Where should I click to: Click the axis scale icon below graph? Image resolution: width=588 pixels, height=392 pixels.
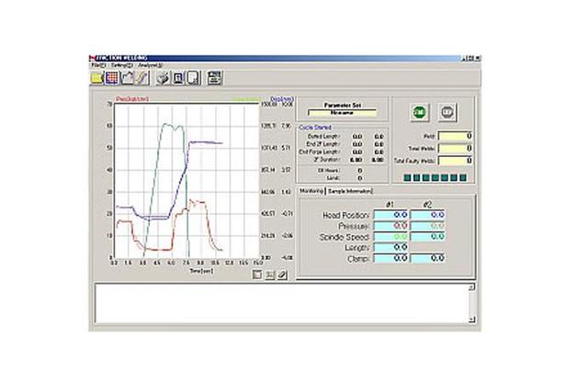(x=270, y=274)
